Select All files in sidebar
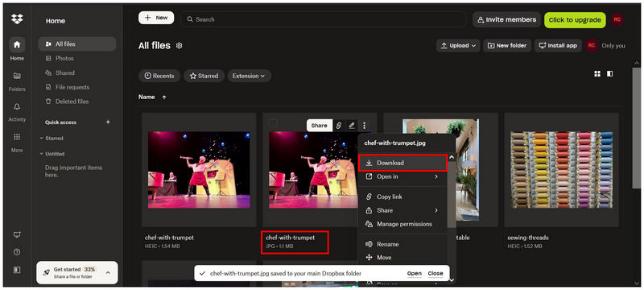Screen dimensions: 644x290 [x=76, y=44]
